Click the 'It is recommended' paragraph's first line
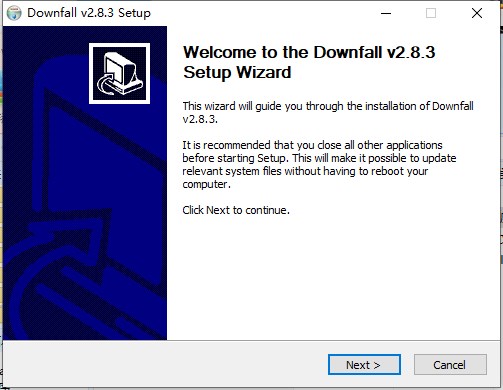503x390 pixels. tap(312, 145)
